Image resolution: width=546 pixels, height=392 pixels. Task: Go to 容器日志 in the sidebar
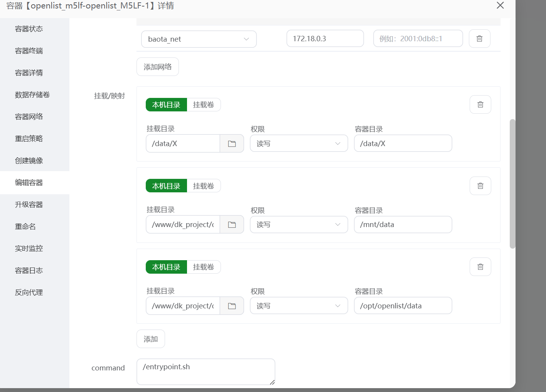pos(29,270)
